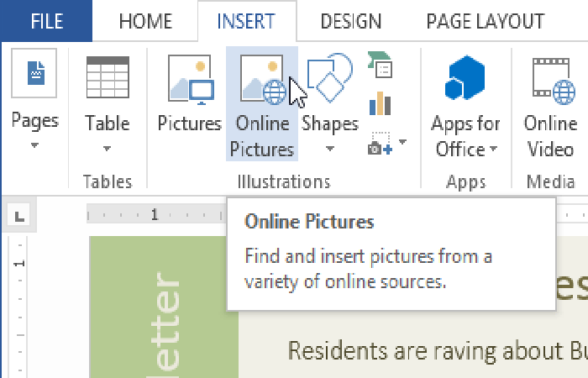Open the DESIGN ribbon tab
Screen dimensions: 588x378
[x=350, y=21]
